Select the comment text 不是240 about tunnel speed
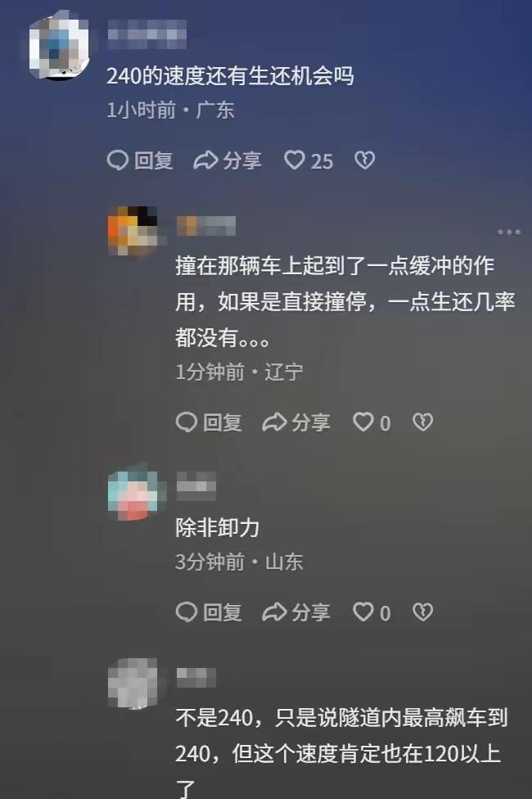 click(341, 752)
